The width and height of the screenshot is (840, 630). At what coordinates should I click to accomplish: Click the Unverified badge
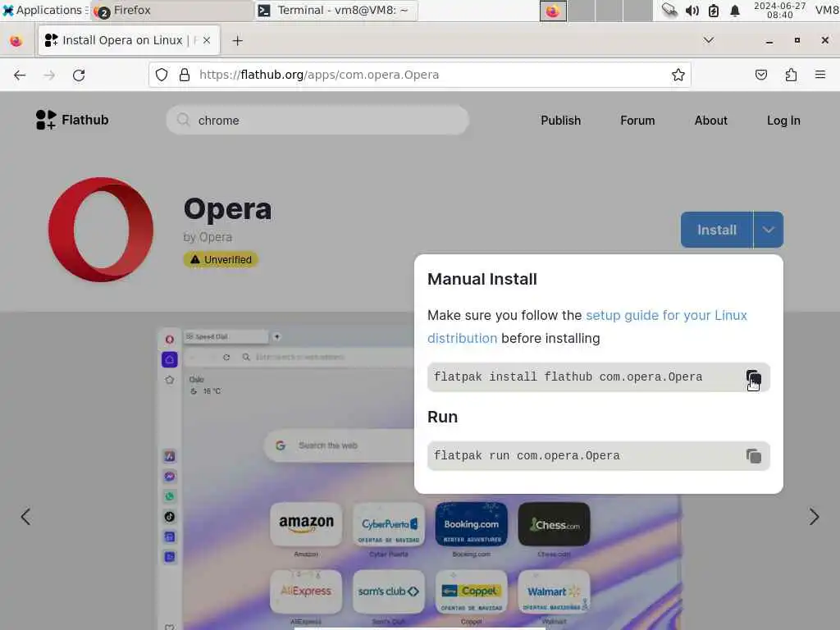point(221,260)
